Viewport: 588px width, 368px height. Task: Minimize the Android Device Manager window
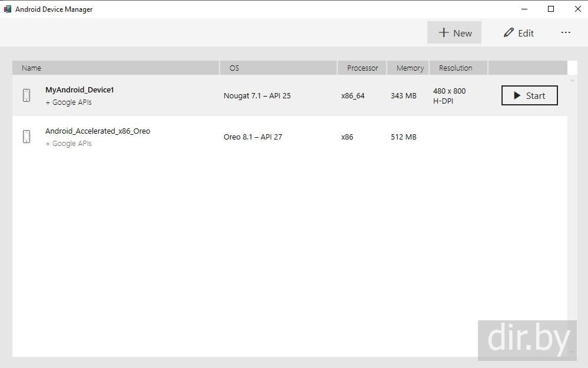click(x=524, y=9)
